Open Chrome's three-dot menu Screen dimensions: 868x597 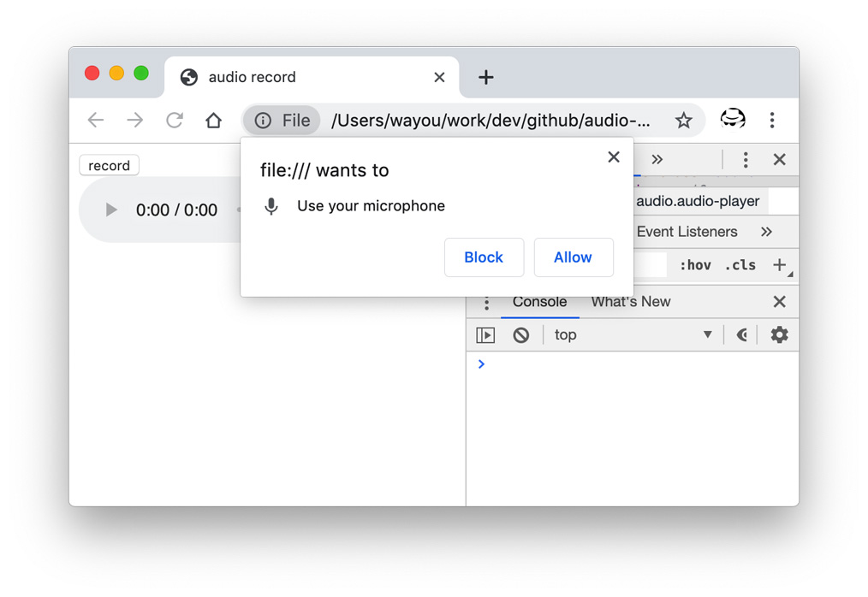772,120
